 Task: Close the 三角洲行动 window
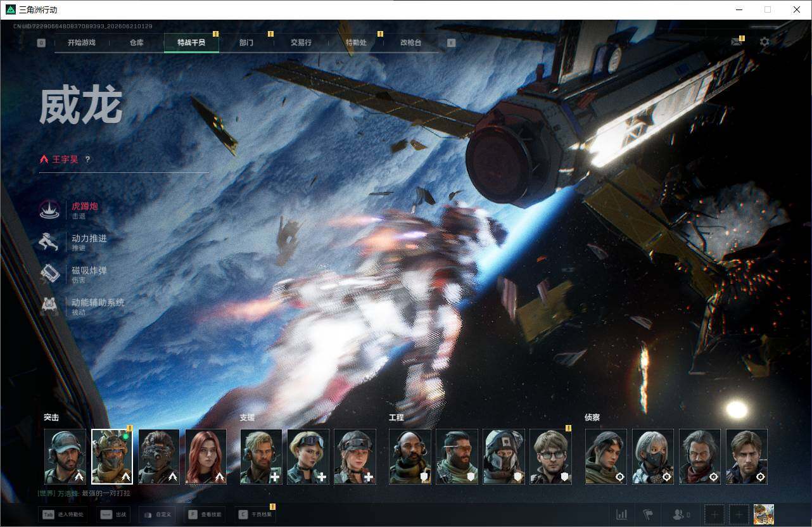tap(797, 10)
